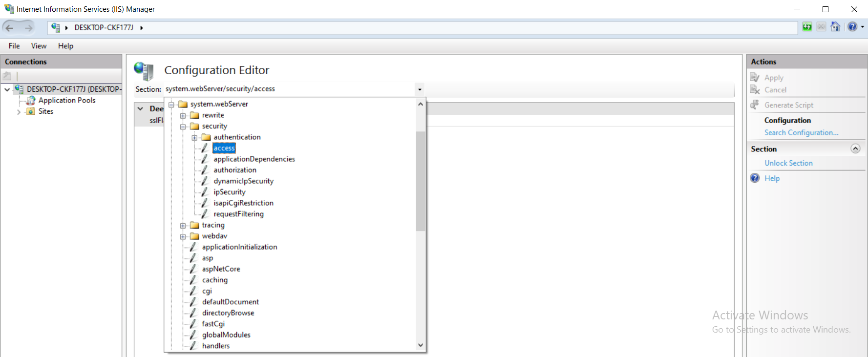Click the grey Stop icon beside Refresh
Screen dimensions: 868x357
[x=822, y=27]
